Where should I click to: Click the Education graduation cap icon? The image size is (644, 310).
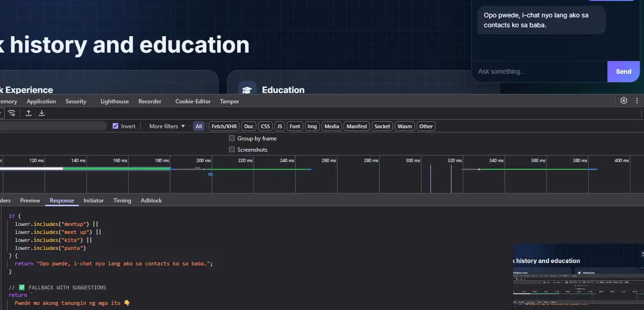click(247, 90)
